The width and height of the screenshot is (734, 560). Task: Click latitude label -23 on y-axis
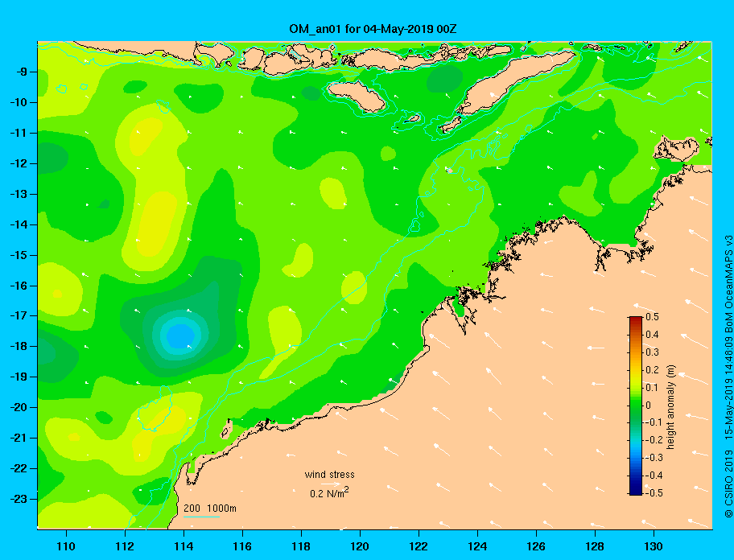(18, 499)
